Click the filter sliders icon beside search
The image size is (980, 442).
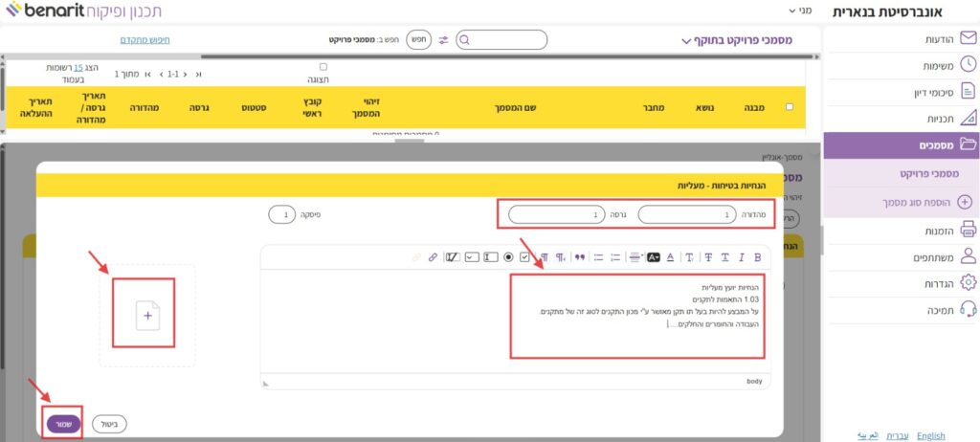coord(443,39)
